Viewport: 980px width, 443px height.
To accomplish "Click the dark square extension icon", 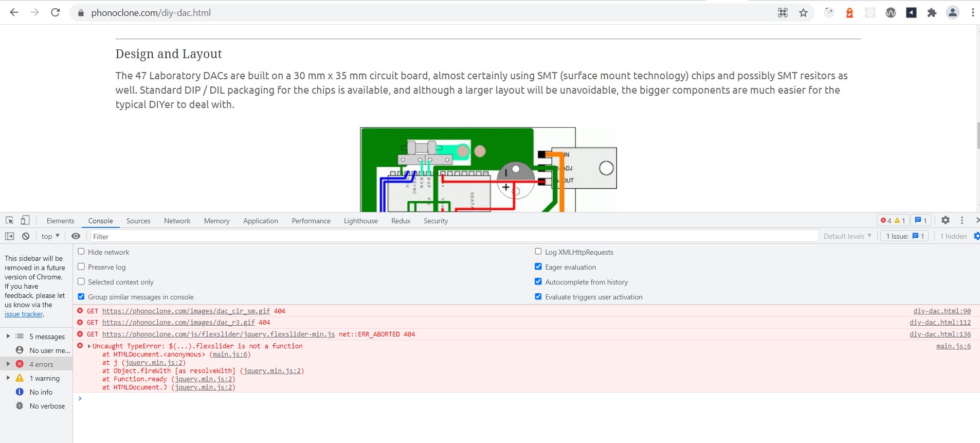I will point(911,13).
